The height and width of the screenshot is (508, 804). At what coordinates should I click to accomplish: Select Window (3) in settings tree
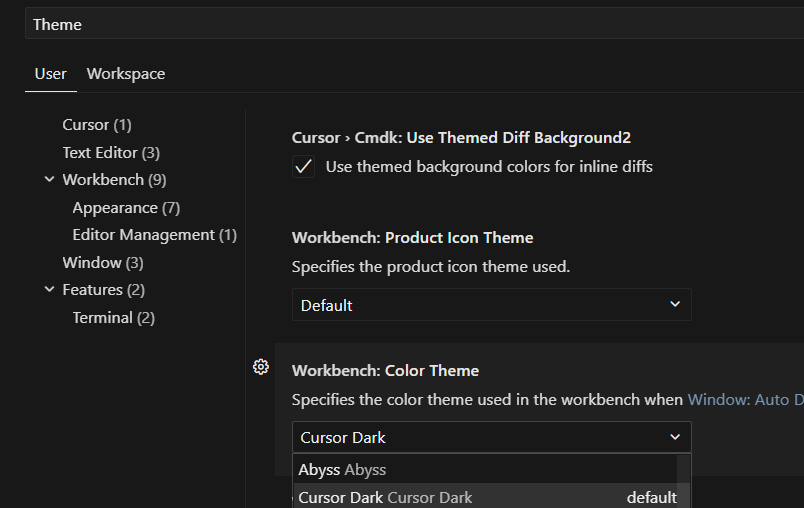click(103, 262)
